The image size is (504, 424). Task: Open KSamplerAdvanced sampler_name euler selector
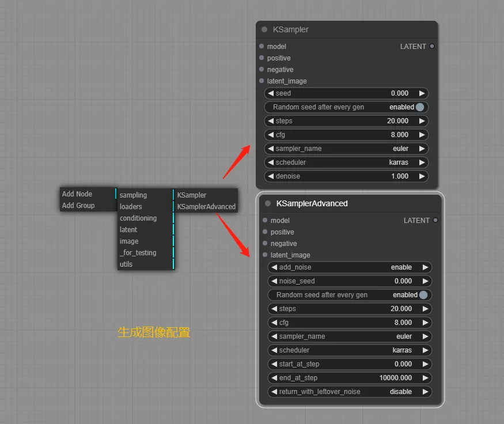(x=350, y=336)
